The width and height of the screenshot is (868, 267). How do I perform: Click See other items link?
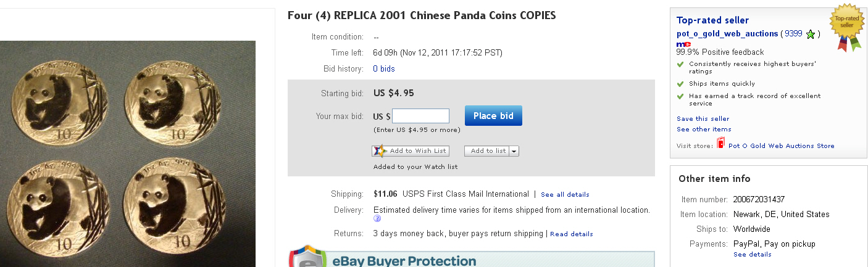pyautogui.click(x=704, y=129)
